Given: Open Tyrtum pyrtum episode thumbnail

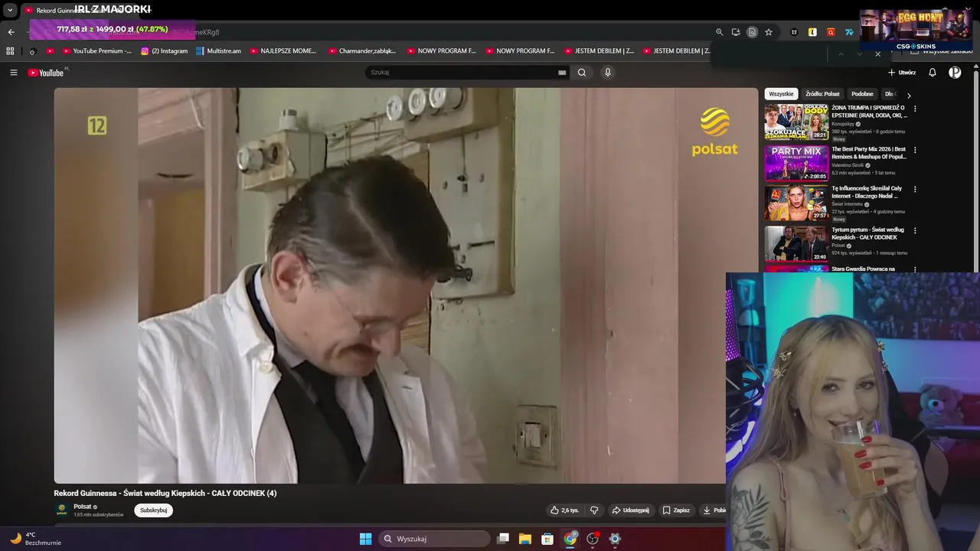Looking at the screenshot, I should [796, 244].
